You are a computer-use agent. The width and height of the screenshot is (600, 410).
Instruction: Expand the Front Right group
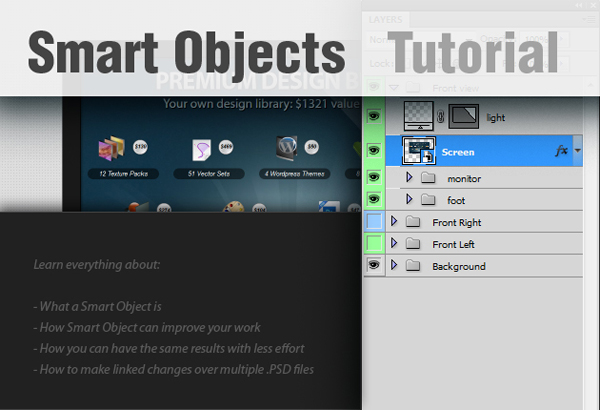pyautogui.click(x=394, y=221)
